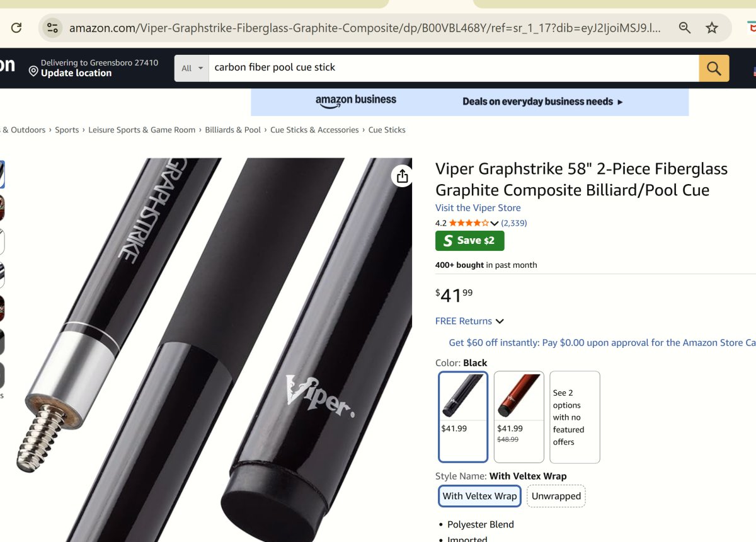This screenshot has width=756, height=542.
Task: Open site information icon in address bar
Action: coord(53,28)
